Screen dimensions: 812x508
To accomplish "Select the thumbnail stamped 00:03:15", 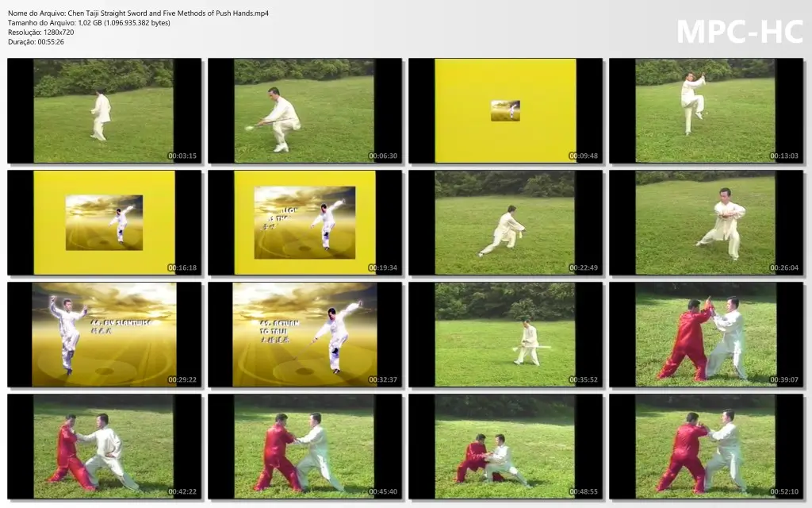I will [104, 111].
